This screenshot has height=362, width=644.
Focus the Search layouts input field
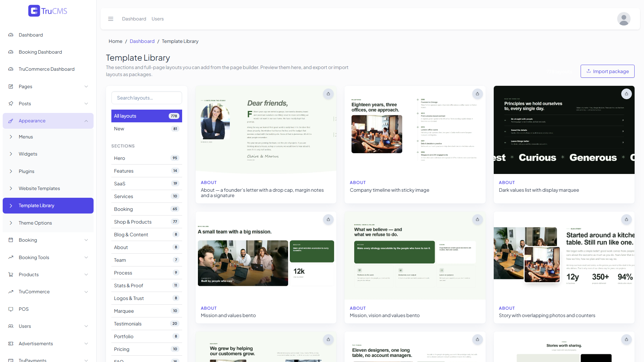147,98
